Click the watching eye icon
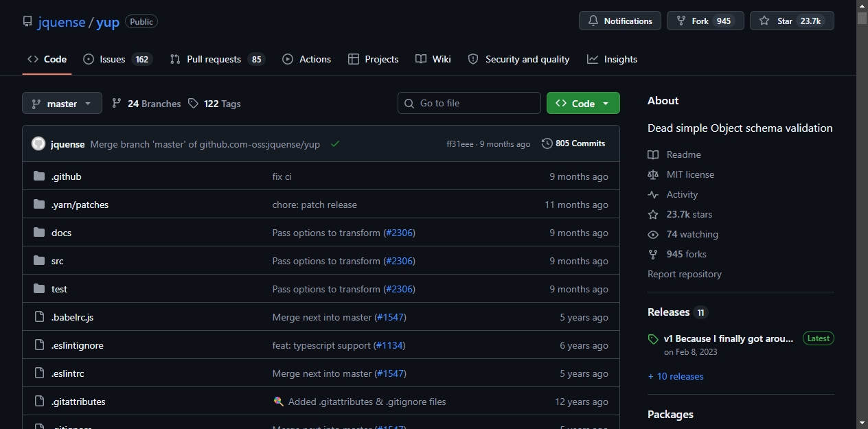Screen dimensions: 868x429 pyautogui.click(x=653, y=234)
